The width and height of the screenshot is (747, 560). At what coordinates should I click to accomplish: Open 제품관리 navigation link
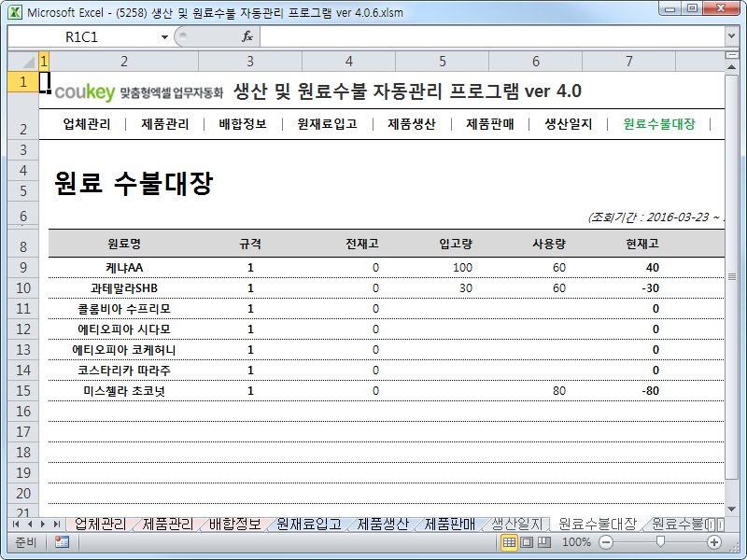pyautogui.click(x=165, y=124)
